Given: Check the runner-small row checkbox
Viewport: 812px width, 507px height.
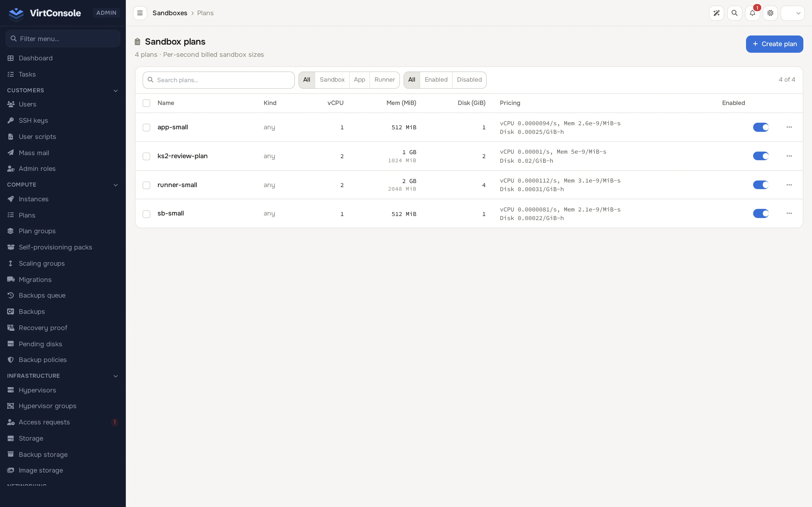Looking at the screenshot, I should click(146, 185).
